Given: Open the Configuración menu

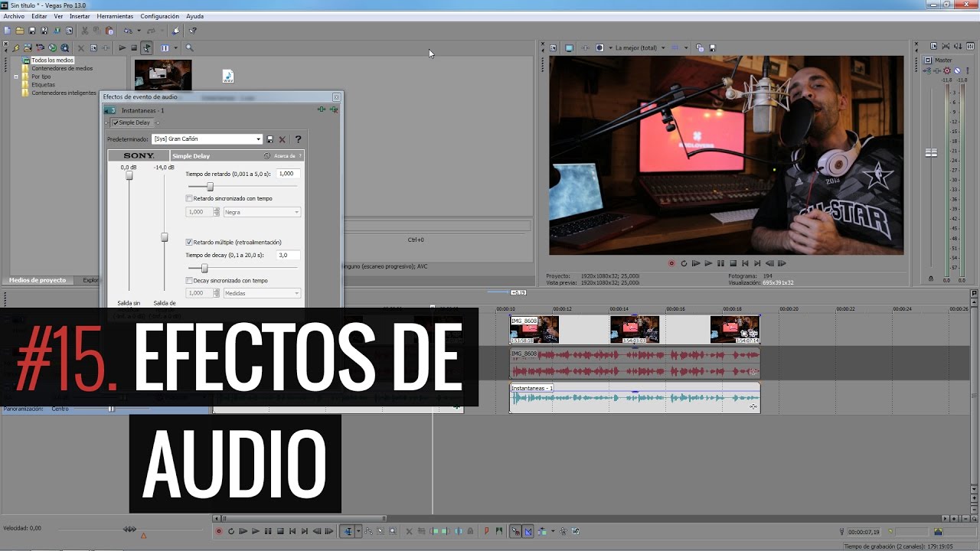Looking at the screenshot, I should click(x=159, y=16).
